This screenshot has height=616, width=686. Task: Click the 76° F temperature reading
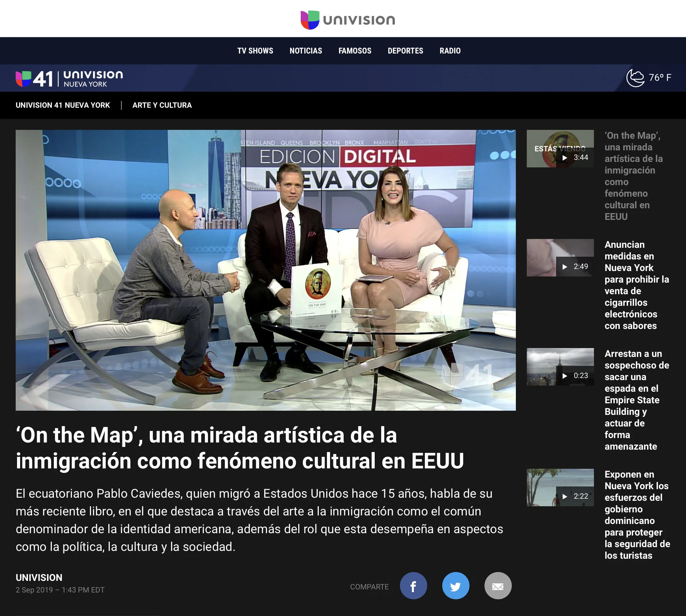click(x=660, y=78)
